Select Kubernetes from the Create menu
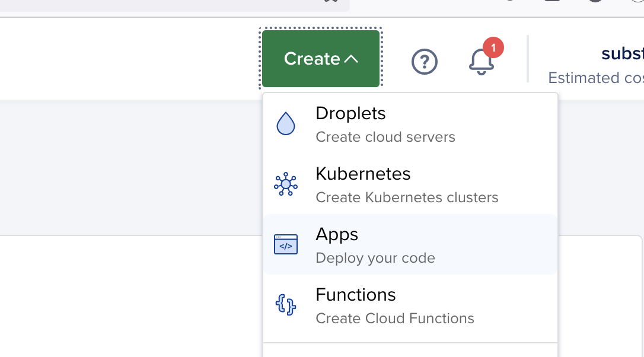644x357 pixels. [x=410, y=184]
